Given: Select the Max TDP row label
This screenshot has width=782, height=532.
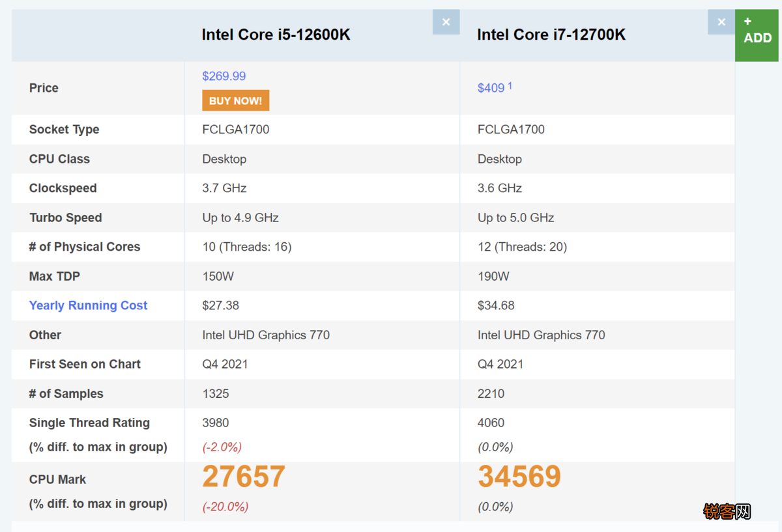Looking at the screenshot, I should coord(55,276).
